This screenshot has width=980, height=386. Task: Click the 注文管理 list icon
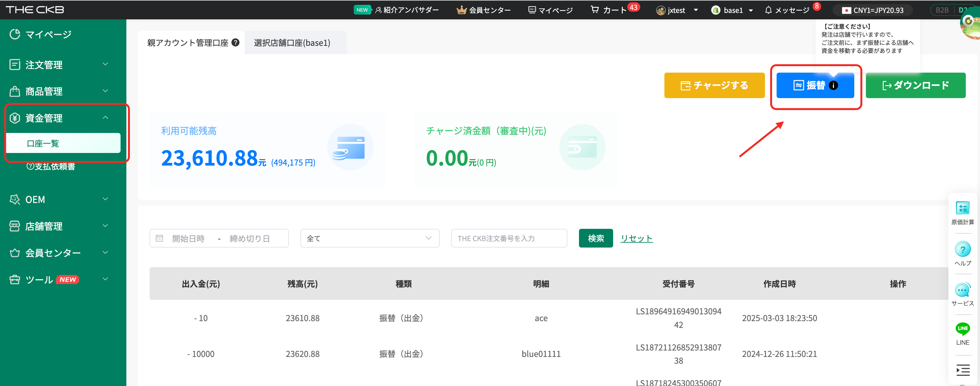(15, 65)
